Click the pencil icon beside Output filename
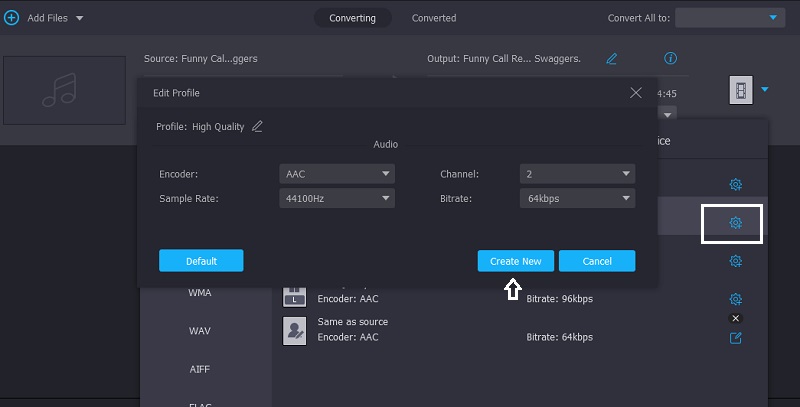Image resolution: width=800 pixels, height=407 pixels. coord(612,59)
